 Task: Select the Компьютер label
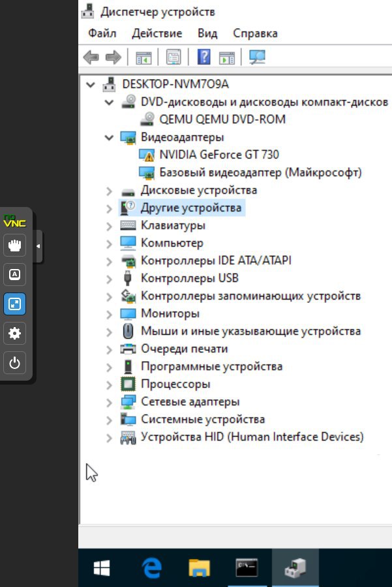172,243
